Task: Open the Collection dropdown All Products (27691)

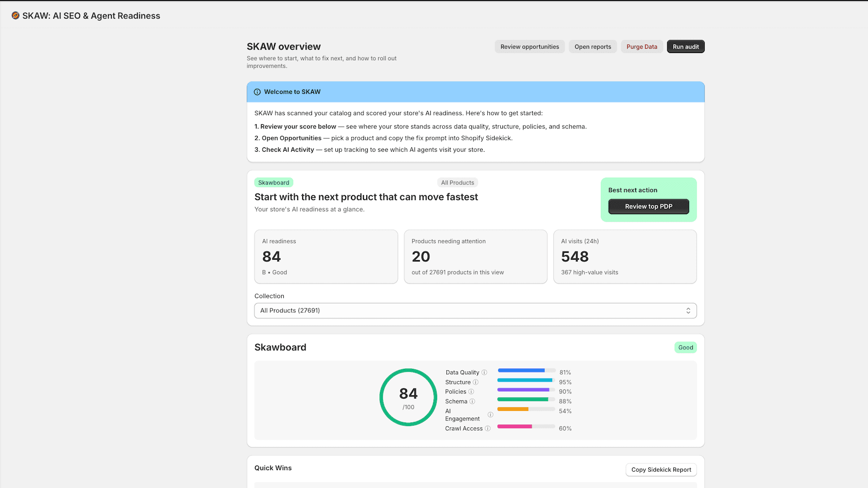Action: (x=475, y=311)
